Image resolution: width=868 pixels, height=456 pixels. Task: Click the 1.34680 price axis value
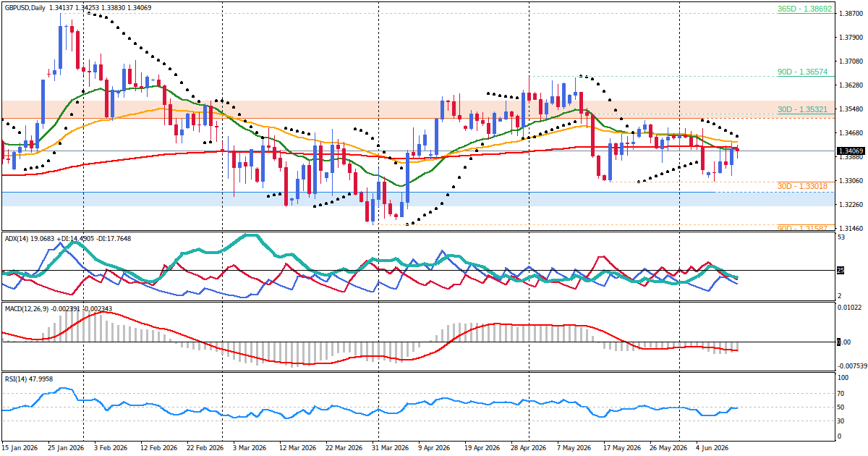tap(849, 133)
